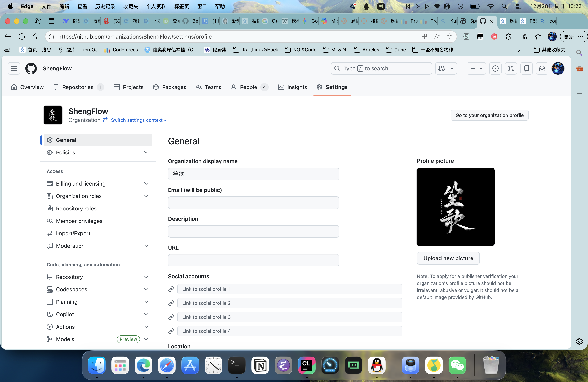Open the notifications inbox icon

[542, 68]
